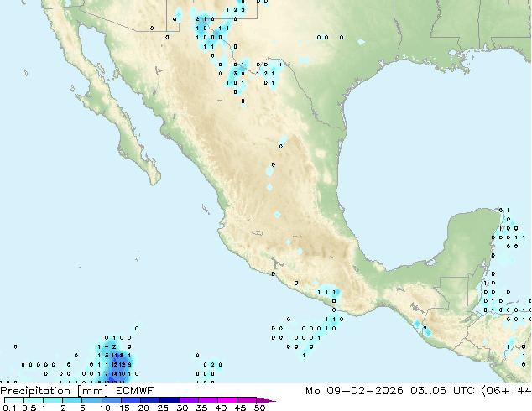
Task: Click the 'Mo' weekday text in the timestamp
Action: pos(312,391)
